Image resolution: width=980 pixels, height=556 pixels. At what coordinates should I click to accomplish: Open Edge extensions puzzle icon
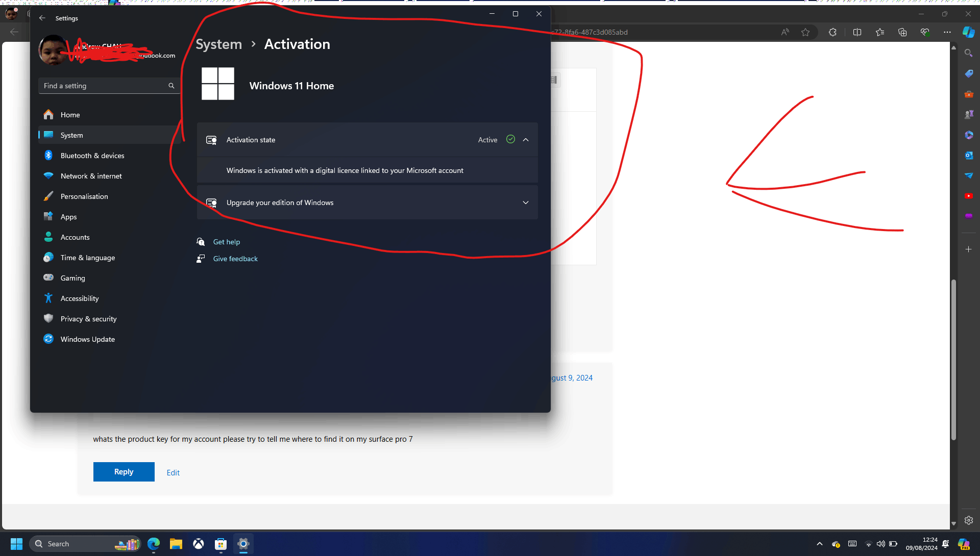pos(832,32)
